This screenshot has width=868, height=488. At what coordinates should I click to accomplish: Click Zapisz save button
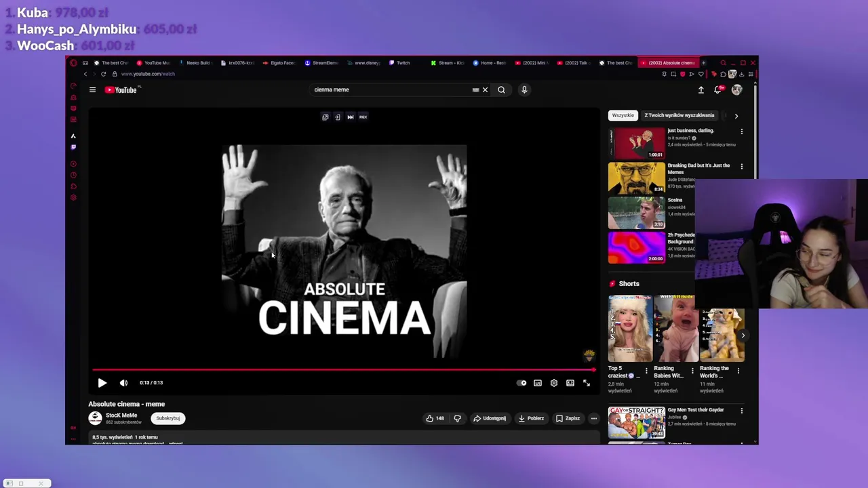568,418
